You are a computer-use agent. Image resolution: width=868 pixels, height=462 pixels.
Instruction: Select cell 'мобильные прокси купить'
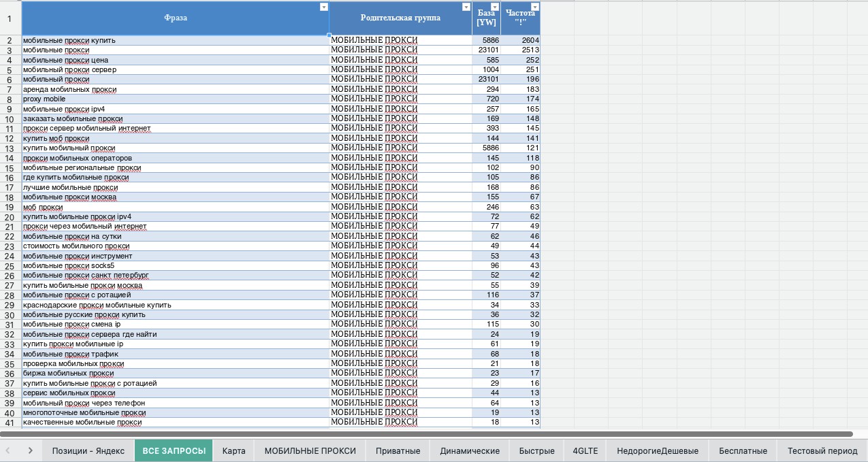pyautogui.click(x=176, y=40)
